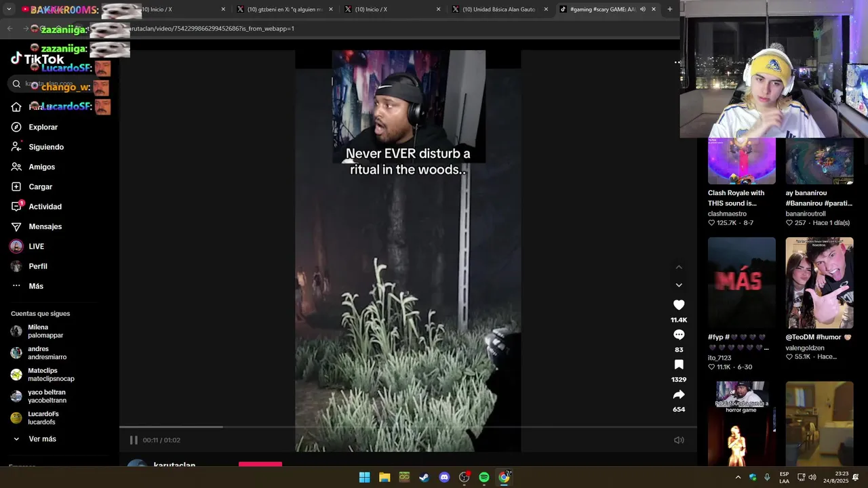Open @TeoDM #humor video thumbnail
This screenshot has height=488, width=868.
(x=819, y=283)
